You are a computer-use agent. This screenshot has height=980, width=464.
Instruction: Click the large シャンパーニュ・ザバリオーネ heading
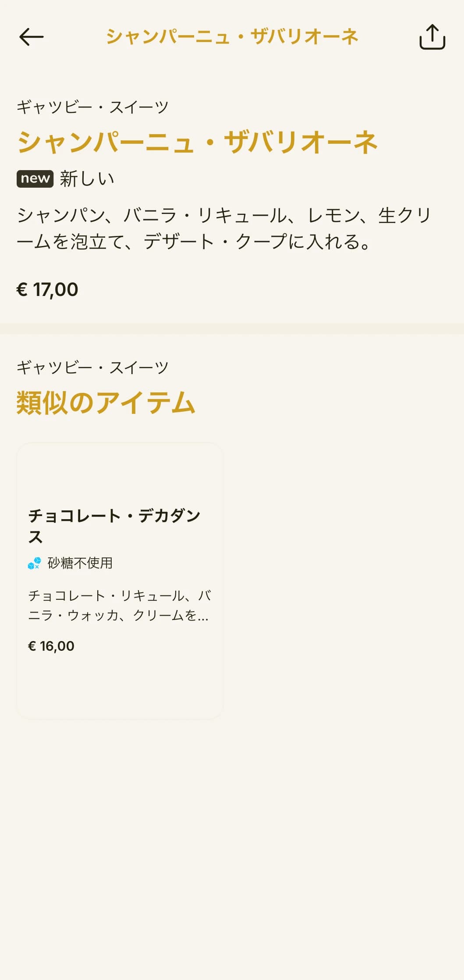(197, 142)
